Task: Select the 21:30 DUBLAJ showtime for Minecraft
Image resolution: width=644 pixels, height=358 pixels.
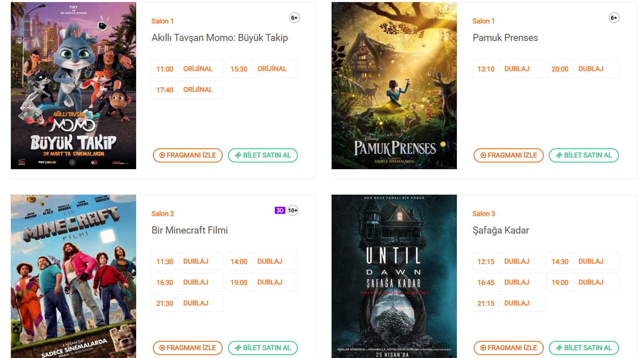Action: (x=187, y=303)
